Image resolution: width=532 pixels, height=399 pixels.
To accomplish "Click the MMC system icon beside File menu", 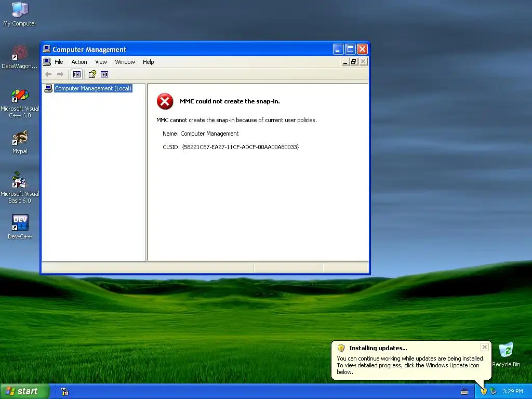I will point(47,62).
